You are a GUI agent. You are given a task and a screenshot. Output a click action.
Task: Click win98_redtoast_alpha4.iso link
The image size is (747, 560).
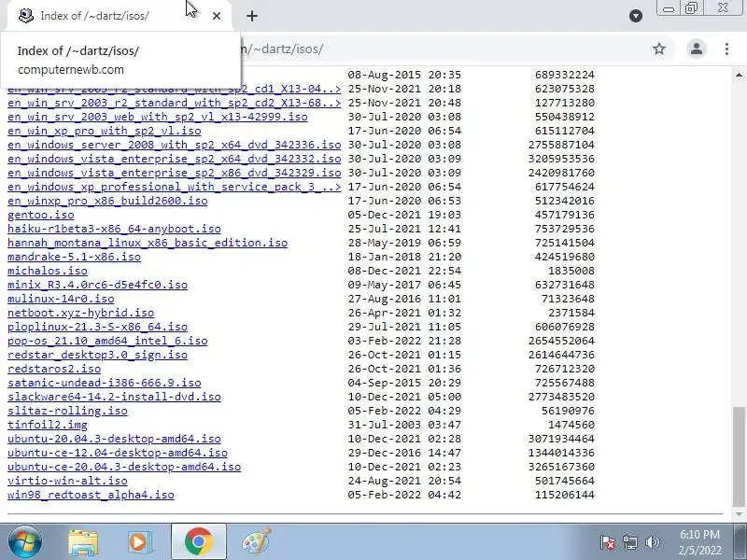click(x=91, y=495)
